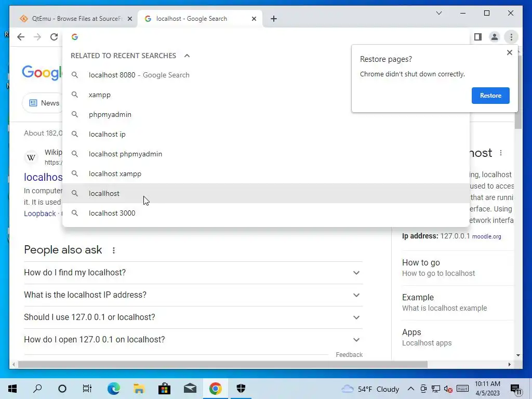
Task: Click the scroll-down arrow of vertical scrollbar
Action: tap(518, 355)
